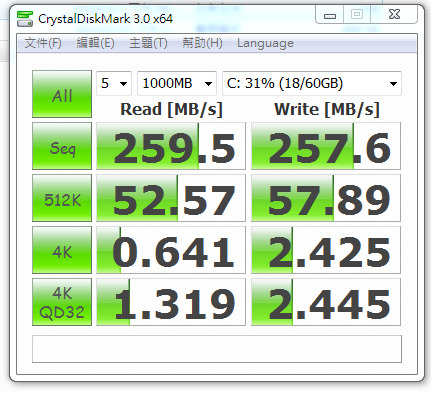The height and width of the screenshot is (393, 431).
Task: Close the CrystalDiskMark window
Action: tap(394, 14)
